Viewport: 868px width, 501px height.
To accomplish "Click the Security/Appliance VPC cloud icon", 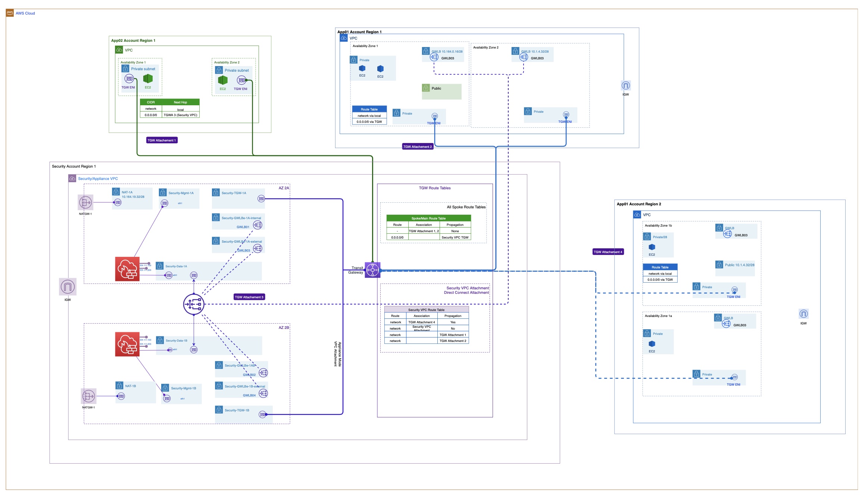I will coord(72,178).
